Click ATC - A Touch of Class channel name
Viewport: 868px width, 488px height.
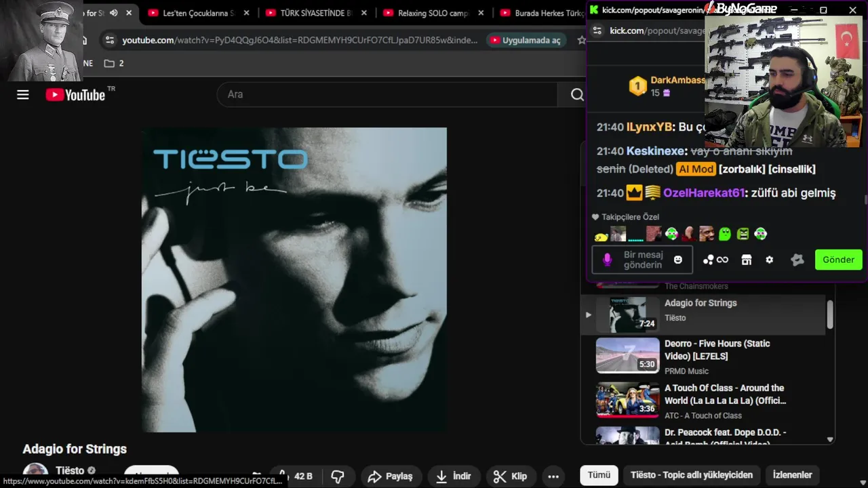[703, 416]
